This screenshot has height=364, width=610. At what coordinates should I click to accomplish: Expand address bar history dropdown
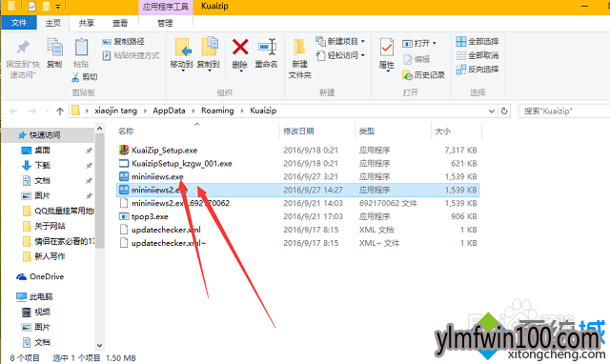[492, 111]
